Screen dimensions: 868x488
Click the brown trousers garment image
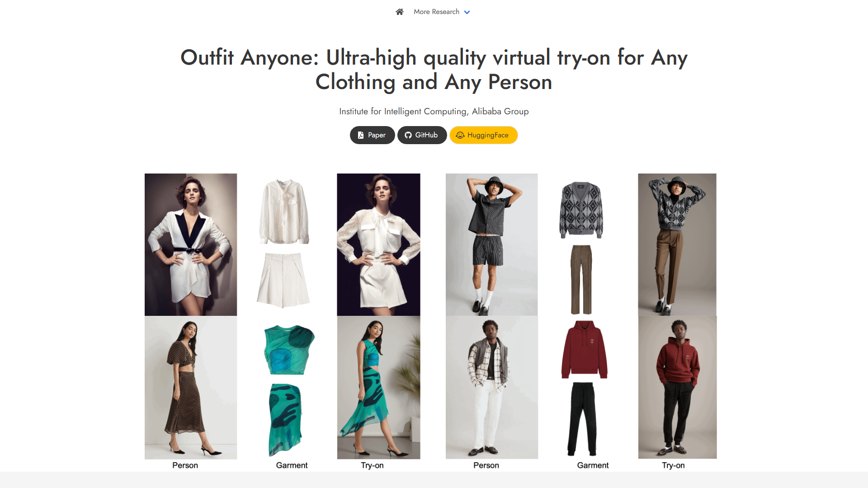coord(581,279)
